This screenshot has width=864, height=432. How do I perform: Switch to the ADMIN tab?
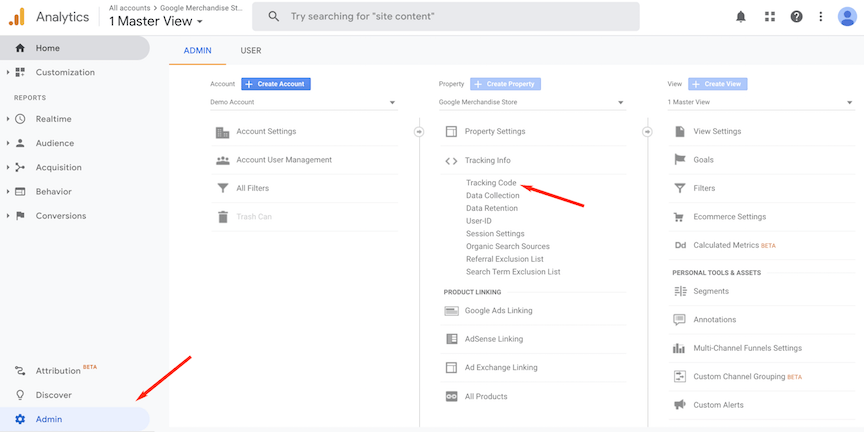(197, 51)
